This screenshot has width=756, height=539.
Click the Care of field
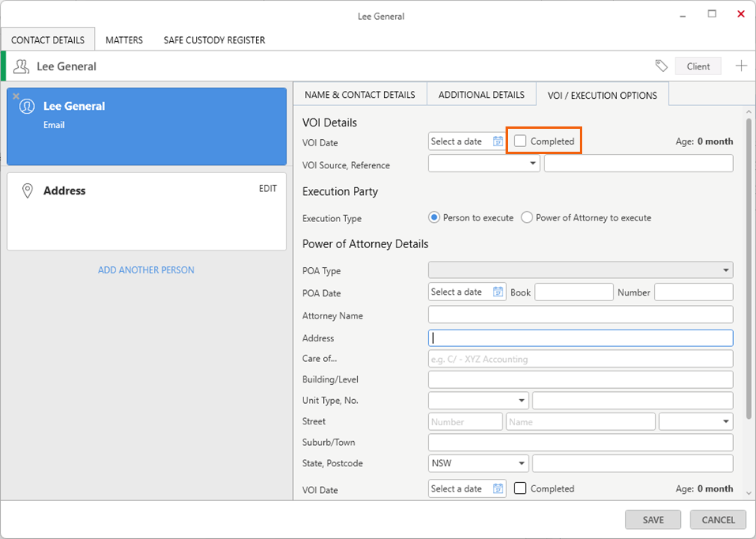pos(581,359)
